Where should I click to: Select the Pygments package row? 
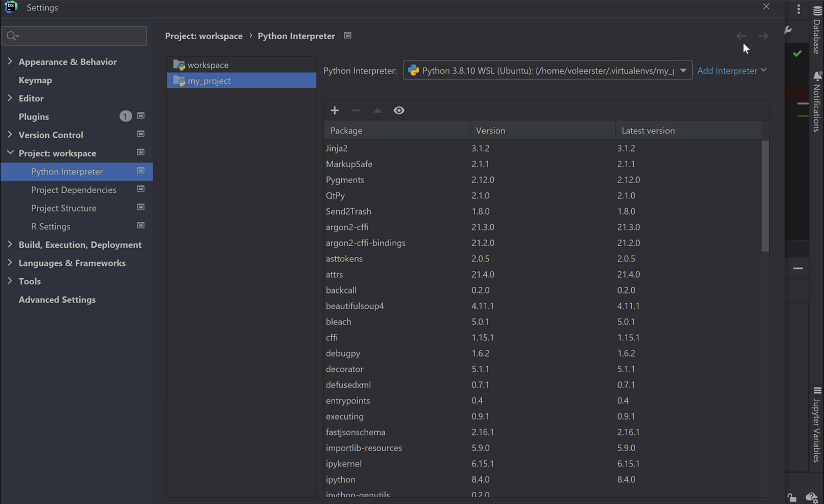click(543, 180)
